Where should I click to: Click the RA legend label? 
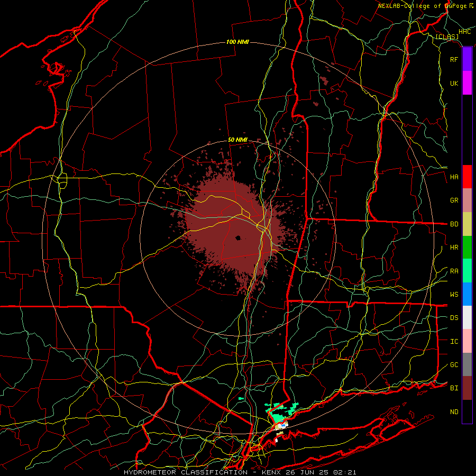[454, 271]
